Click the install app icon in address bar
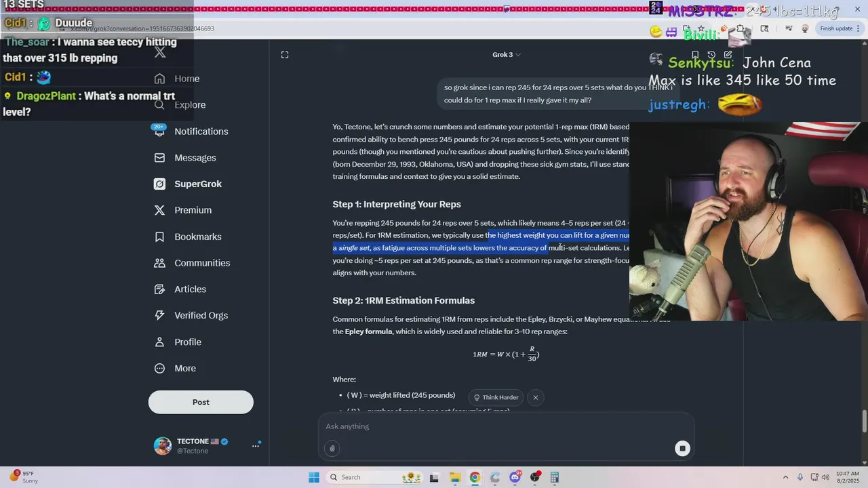868x488 pixels. pyautogui.click(x=686, y=28)
